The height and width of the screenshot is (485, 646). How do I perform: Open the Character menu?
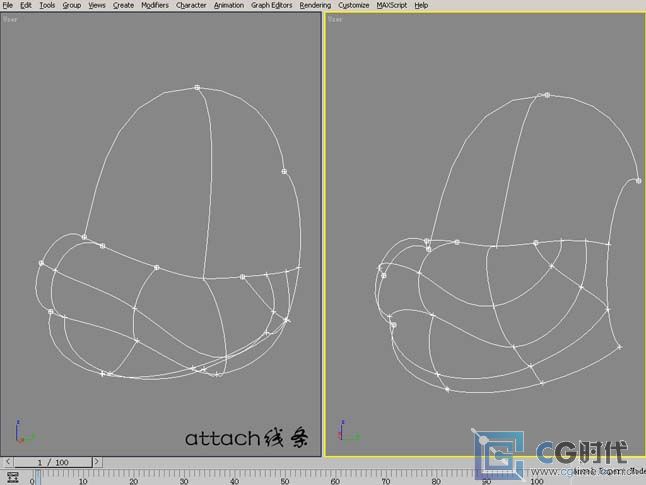(x=191, y=5)
